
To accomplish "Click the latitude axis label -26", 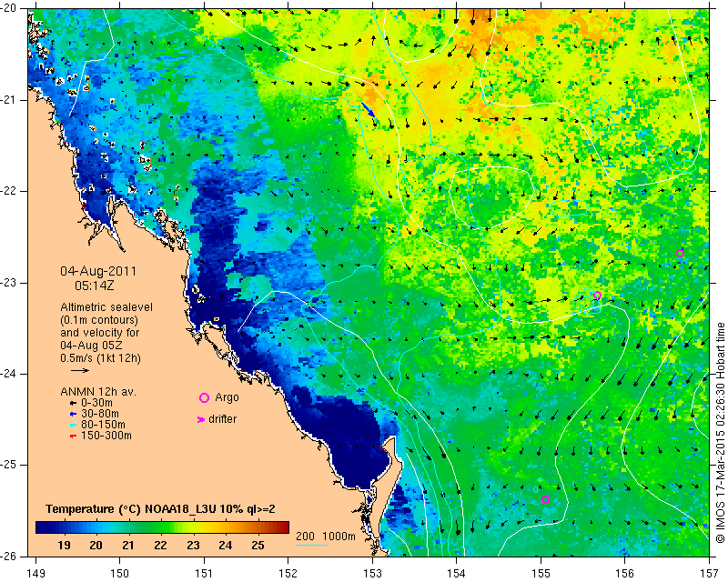I will [8, 557].
